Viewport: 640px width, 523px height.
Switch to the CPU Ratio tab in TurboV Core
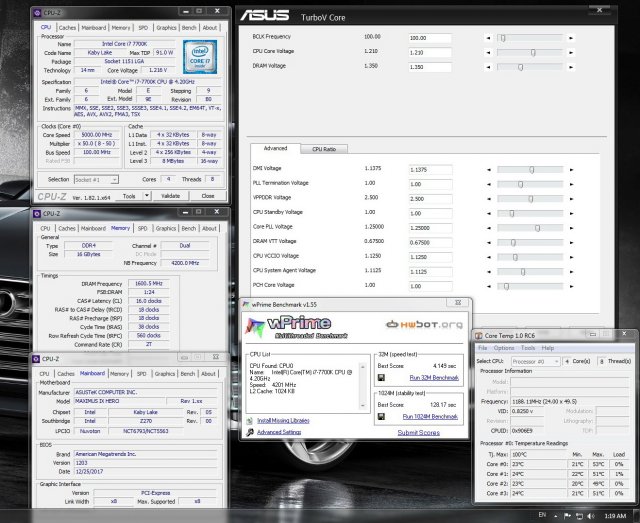click(324, 148)
